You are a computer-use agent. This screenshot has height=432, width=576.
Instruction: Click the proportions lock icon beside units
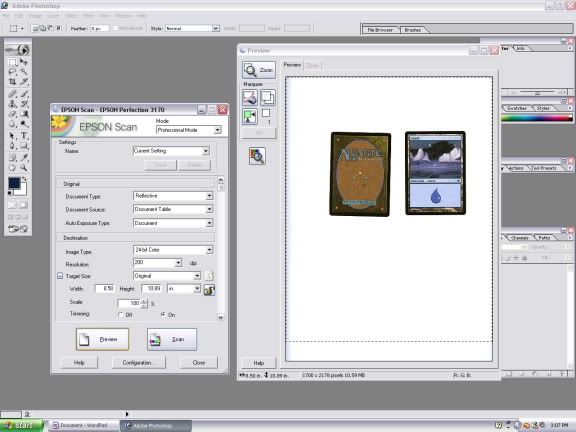pos(209,290)
